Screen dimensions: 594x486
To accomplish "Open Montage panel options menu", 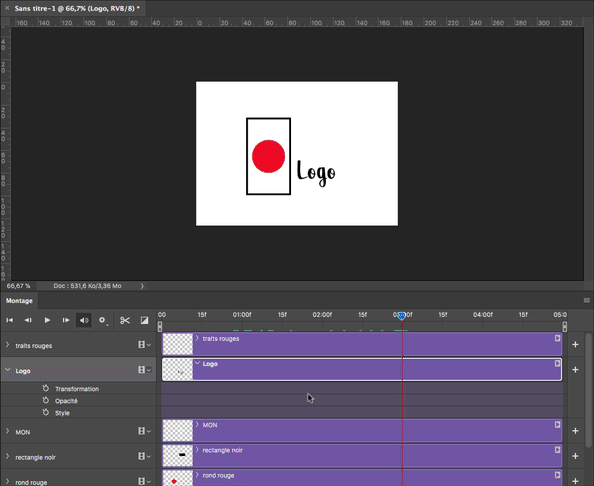I will coord(586,300).
